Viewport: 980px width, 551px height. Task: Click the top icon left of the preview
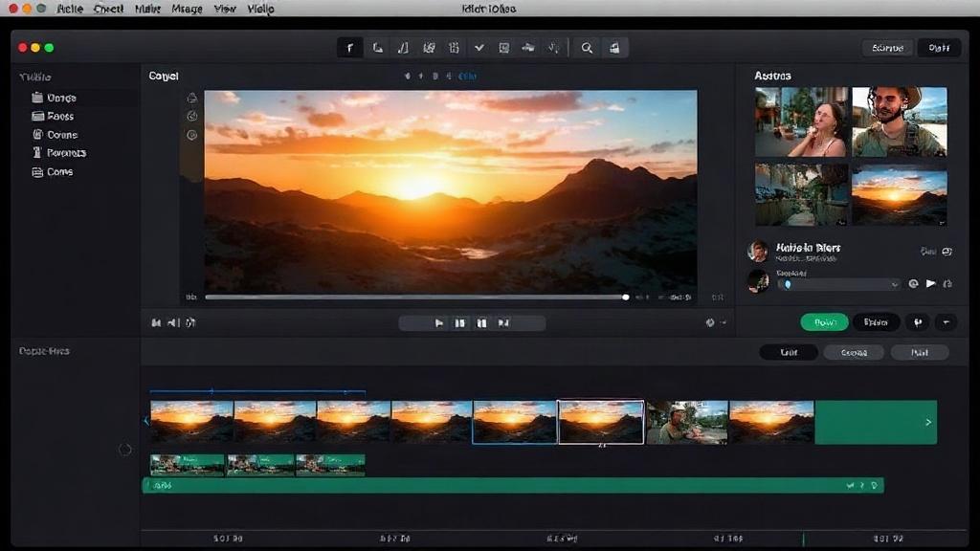[191, 98]
